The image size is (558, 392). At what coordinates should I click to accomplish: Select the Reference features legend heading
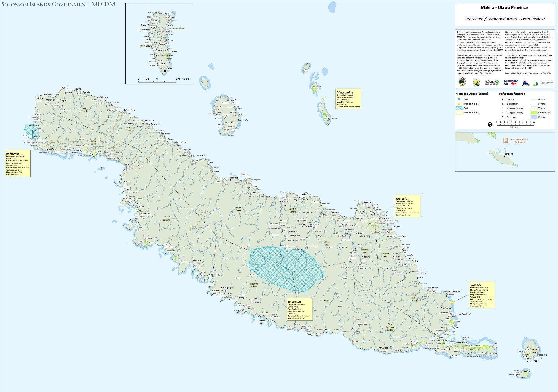[x=512, y=94]
